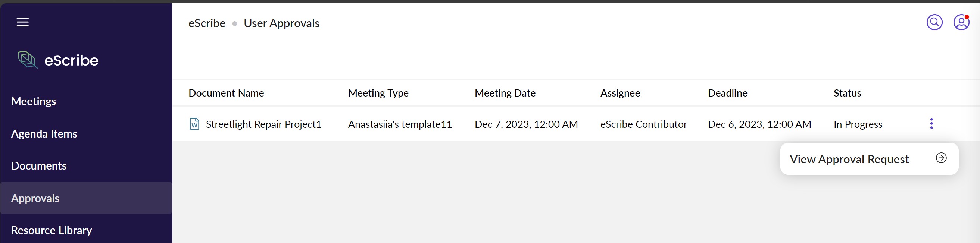Click eScribe breadcrumb link
The width and height of the screenshot is (980, 243).
click(207, 23)
